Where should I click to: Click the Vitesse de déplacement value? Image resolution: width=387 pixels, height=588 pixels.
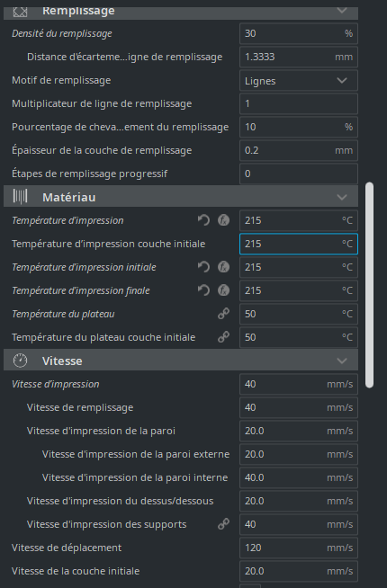coord(299,548)
